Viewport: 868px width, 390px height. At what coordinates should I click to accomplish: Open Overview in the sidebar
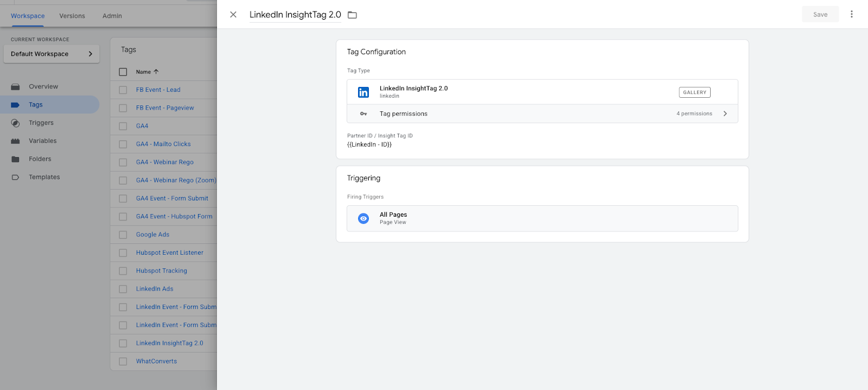coord(43,87)
